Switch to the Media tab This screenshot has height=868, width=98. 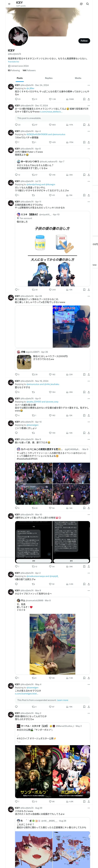[78, 78]
